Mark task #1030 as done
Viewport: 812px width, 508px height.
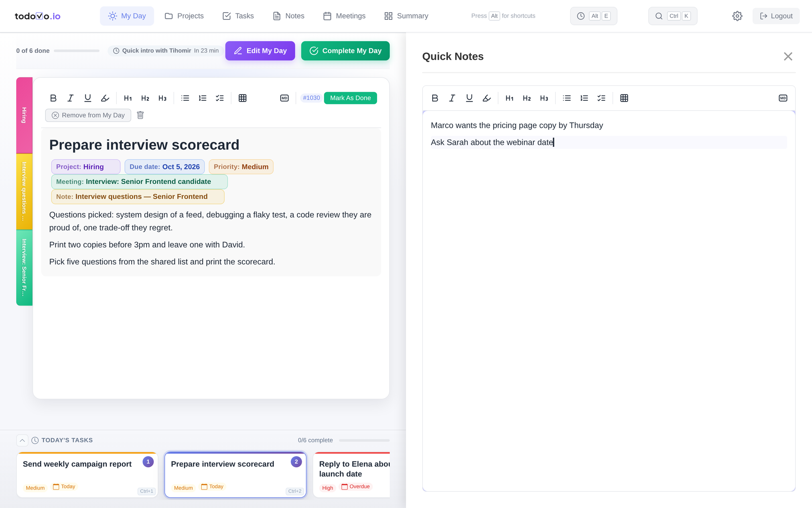pyautogui.click(x=350, y=98)
